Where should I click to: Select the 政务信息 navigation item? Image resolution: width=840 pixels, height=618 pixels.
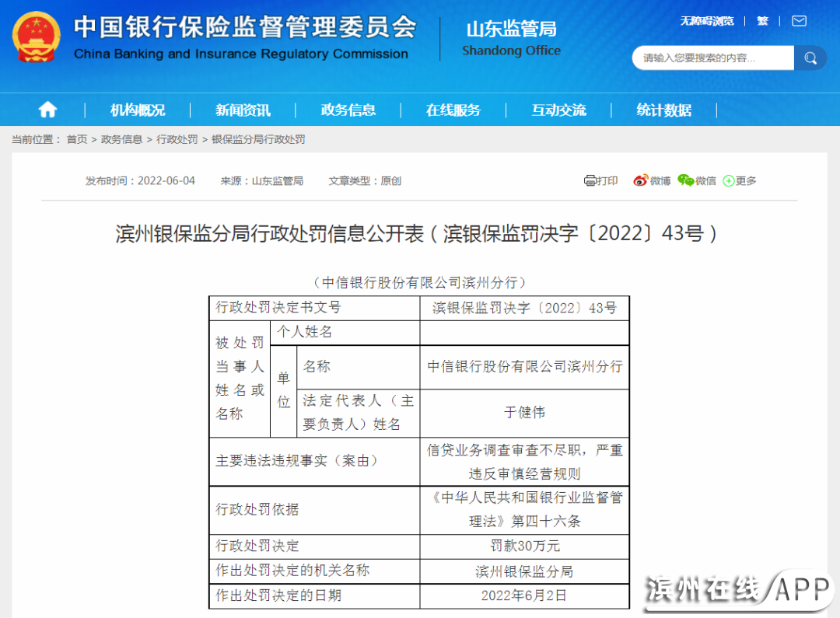click(348, 110)
